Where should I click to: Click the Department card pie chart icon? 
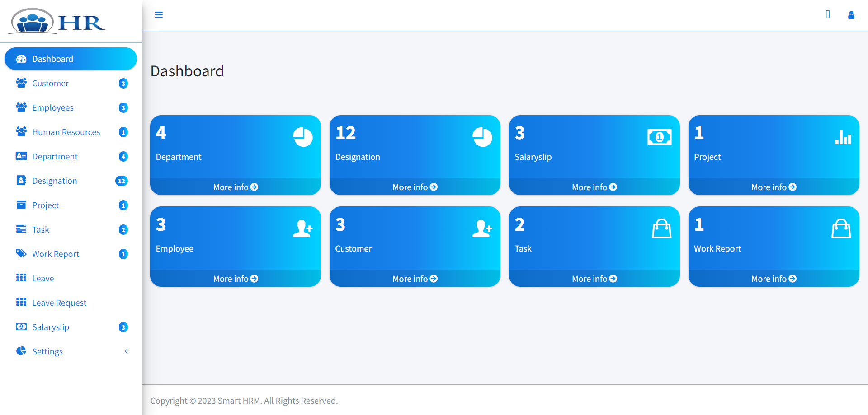(x=302, y=137)
